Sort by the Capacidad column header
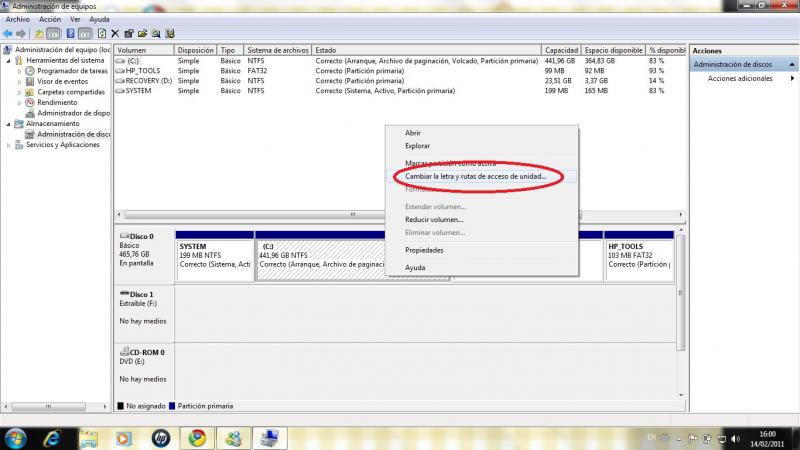The height and width of the screenshot is (450, 800). coord(561,50)
